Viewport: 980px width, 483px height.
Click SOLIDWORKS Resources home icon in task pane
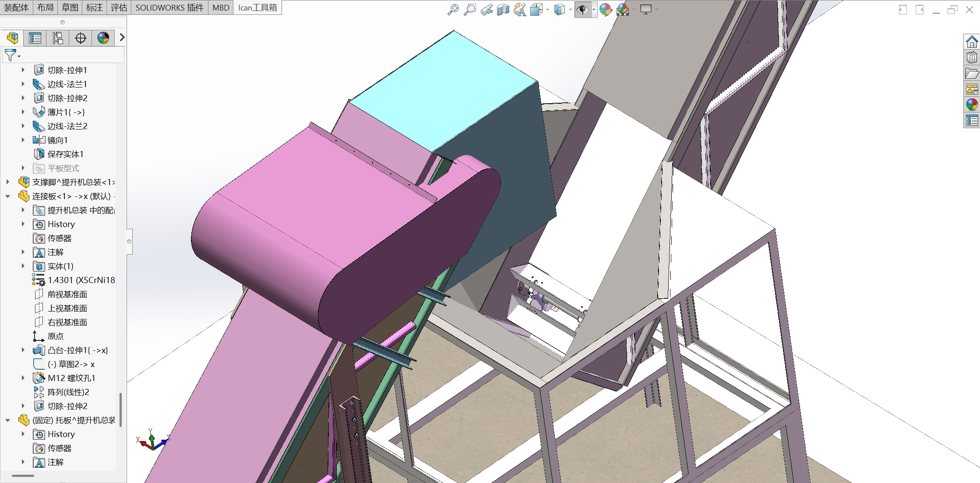[x=972, y=42]
